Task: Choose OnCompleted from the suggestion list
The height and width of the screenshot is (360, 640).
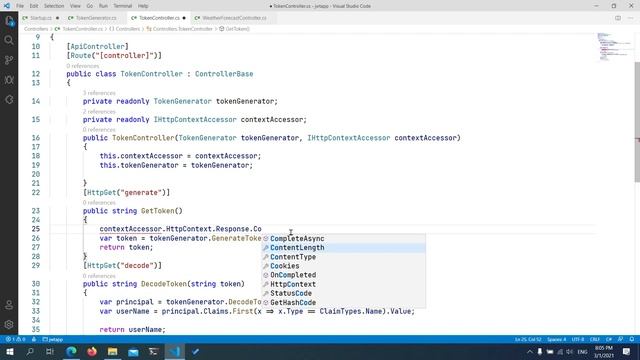Action: point(343,275)
